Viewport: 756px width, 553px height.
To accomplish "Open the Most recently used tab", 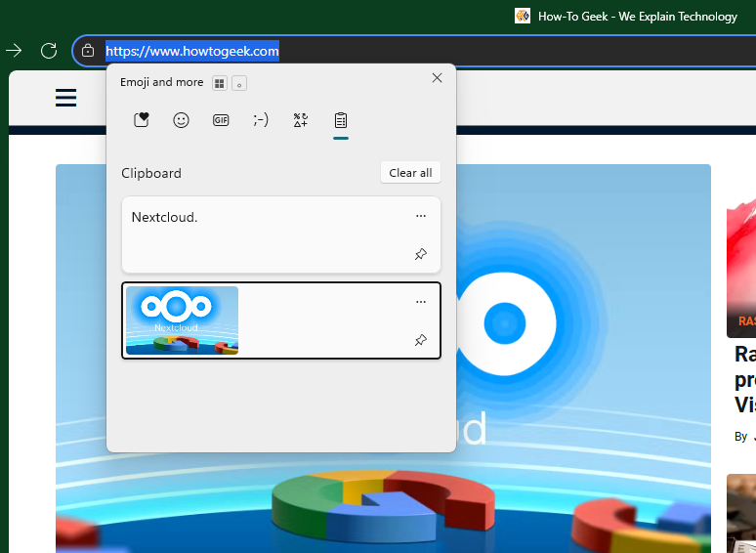I will [142, 120].
